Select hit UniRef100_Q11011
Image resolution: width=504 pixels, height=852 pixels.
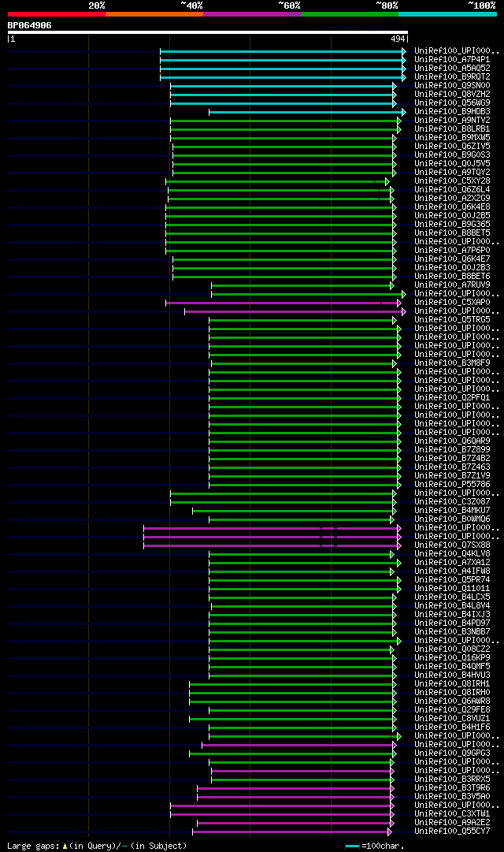tap(452, 589)
